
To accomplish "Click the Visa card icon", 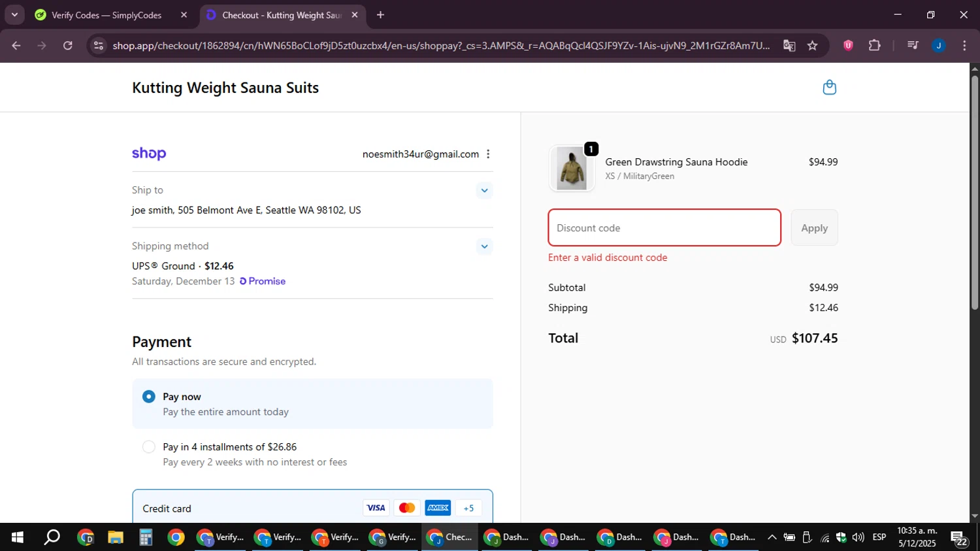I will [376, 508].
